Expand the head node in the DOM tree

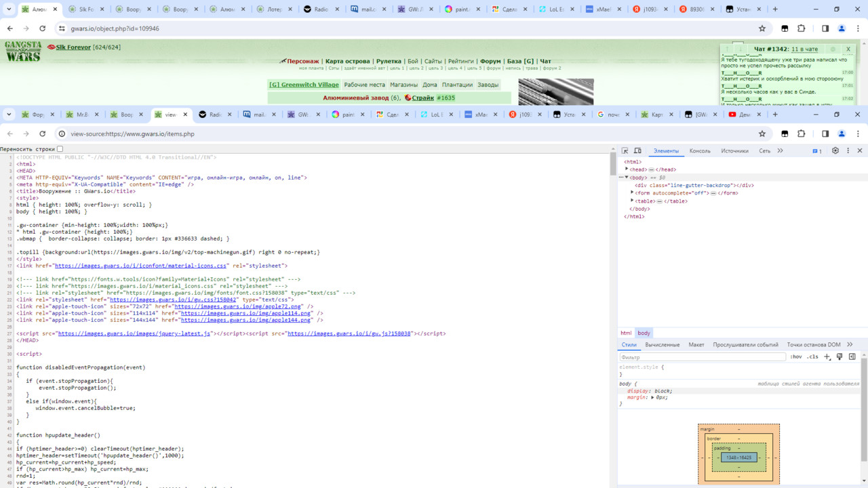coord(627,169)
